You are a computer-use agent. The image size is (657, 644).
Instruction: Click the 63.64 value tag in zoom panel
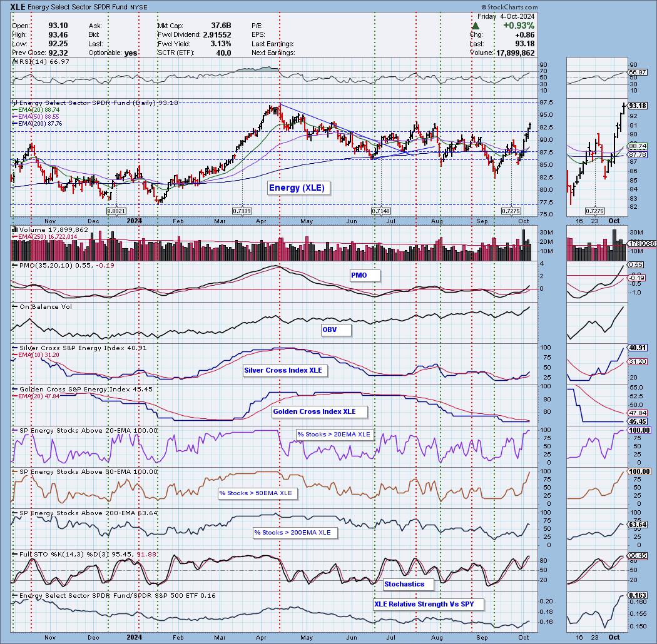(638, 525)
